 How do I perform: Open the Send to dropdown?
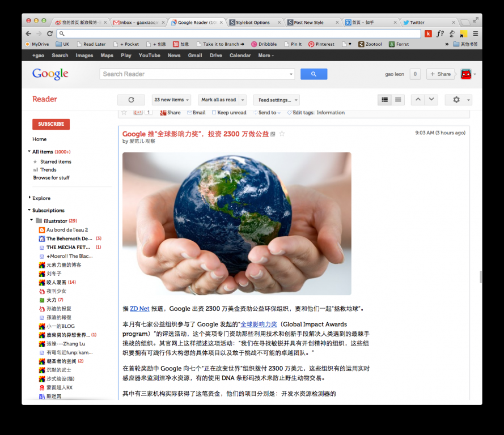pos(267,113)
